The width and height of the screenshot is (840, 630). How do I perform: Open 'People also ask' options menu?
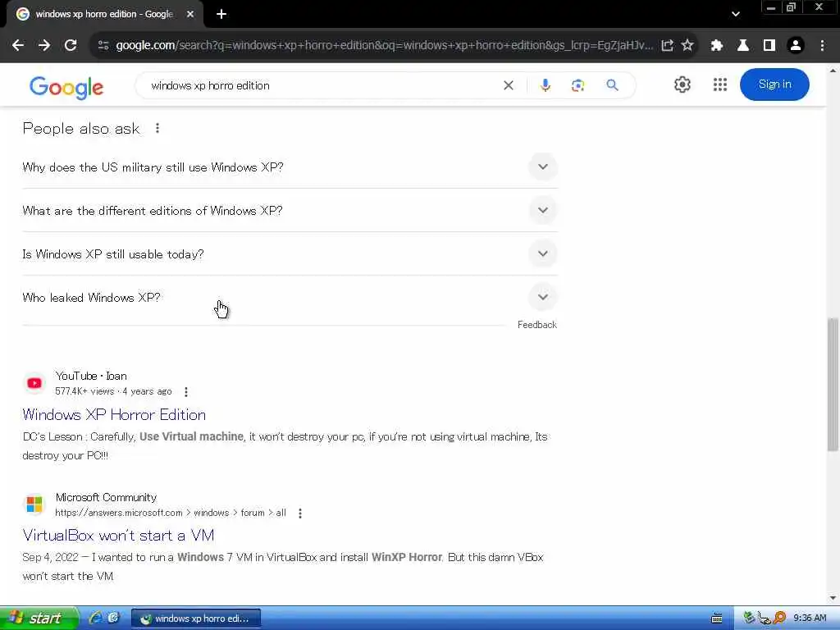pyautogui.click(x=157, y=129)
